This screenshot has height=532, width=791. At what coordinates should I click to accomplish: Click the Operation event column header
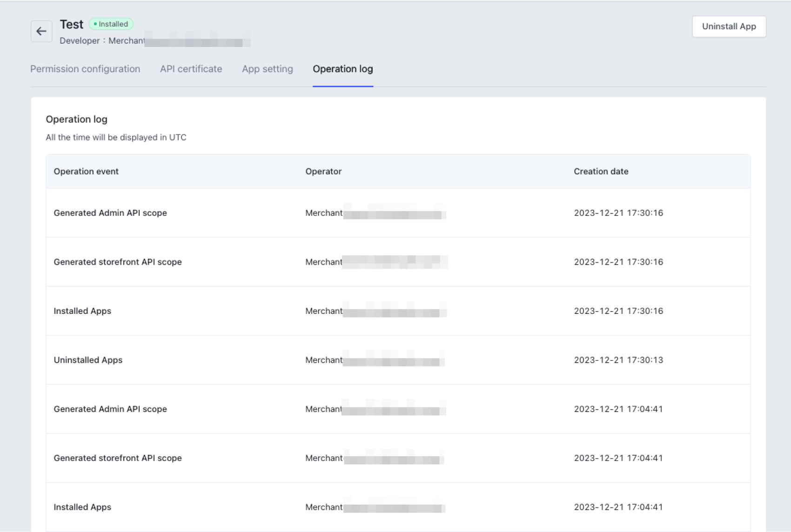click(86, 171)
